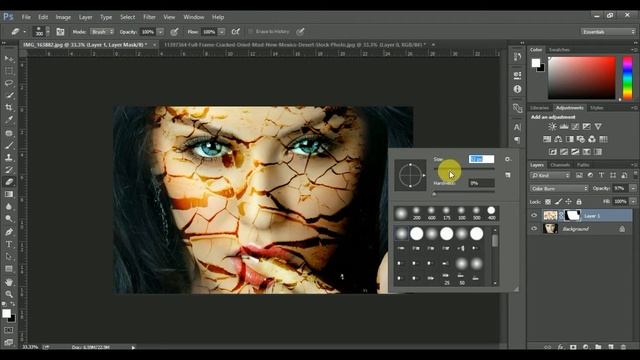This screenshot has width=640, height=360.
Task: Open the layer filter Kind dropdown
Action: pyautogui.click(x=550, y=175)
